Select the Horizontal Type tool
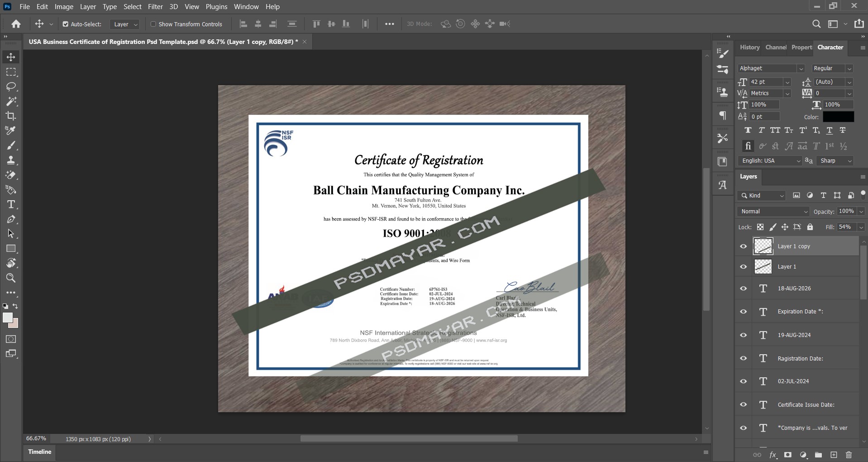The image size is (868, 462). pyautogui.click(x=11, y=204)
